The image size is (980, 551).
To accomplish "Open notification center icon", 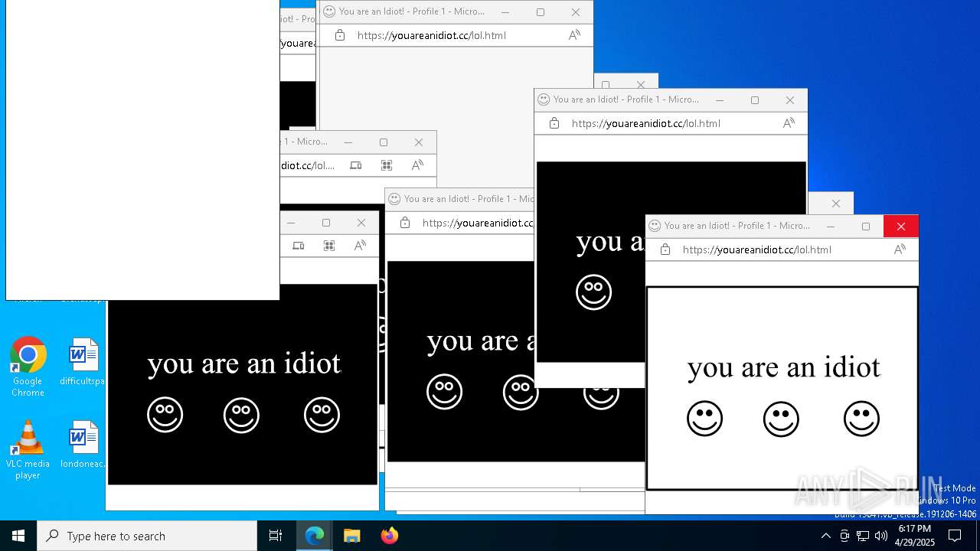I will (x=955, y=536).
